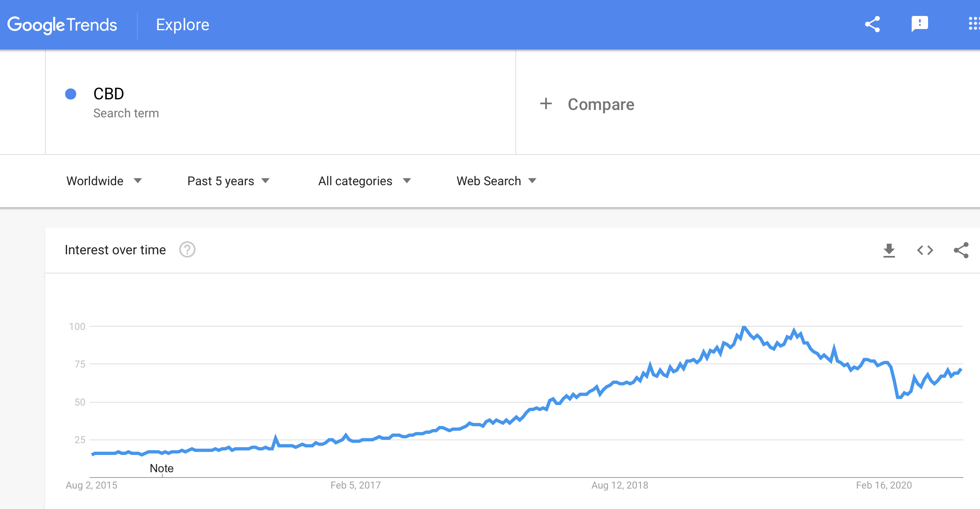The height and width of the screenshot is (509, 980).
Task: Click the Note marker on the timeline
Action: (162, 468)
